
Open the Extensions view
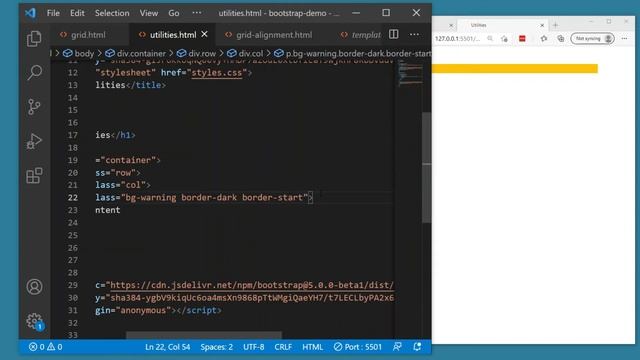pos(34,176)
